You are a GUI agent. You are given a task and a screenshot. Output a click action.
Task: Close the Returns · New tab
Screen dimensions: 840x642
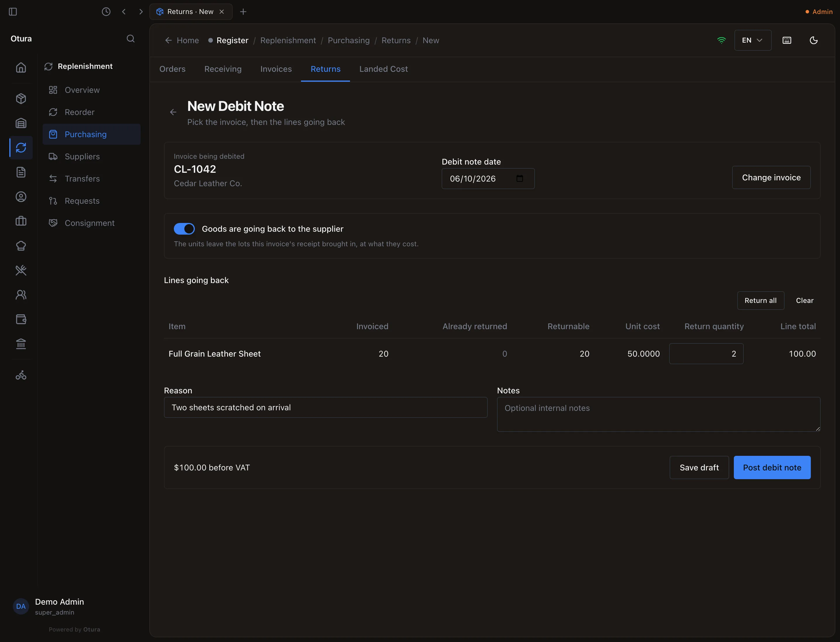222,12
